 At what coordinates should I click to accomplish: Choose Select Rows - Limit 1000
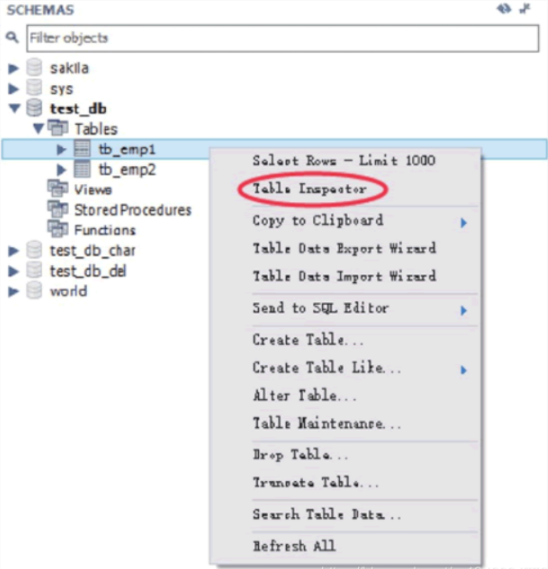[x=344, y=160]
